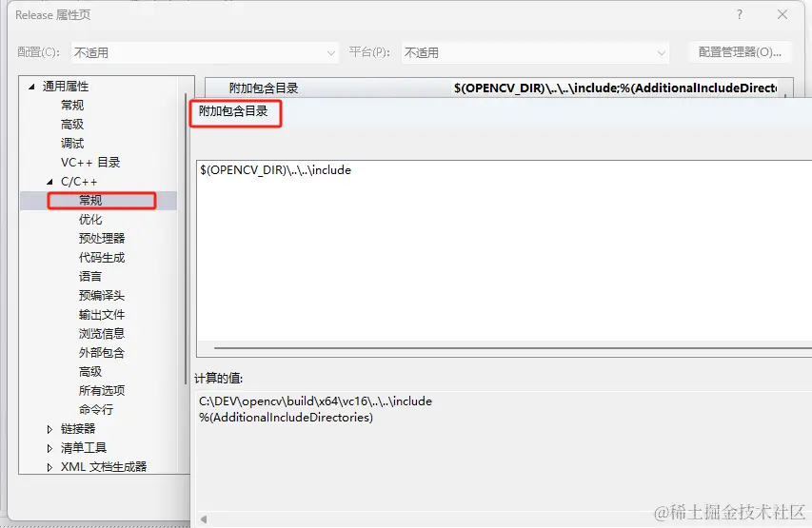
Task: Close the Release 属性页 dialog
Action: (782, 14)
